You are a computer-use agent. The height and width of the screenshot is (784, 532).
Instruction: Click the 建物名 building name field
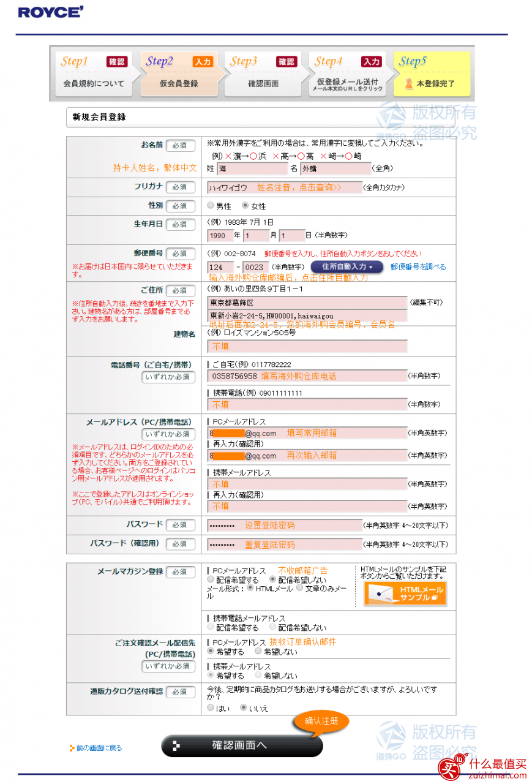[x=307, y=347]
